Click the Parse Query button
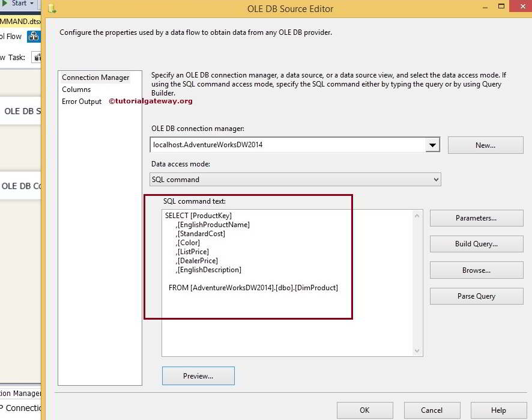The image size is (532, 420). coord(476,296)
